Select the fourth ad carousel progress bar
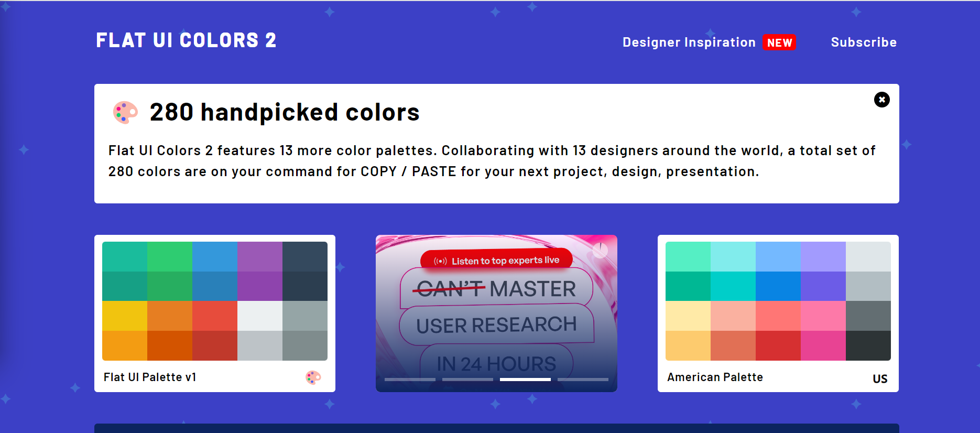The height and width of the screenshot is (433, 980). pos(583,379)
